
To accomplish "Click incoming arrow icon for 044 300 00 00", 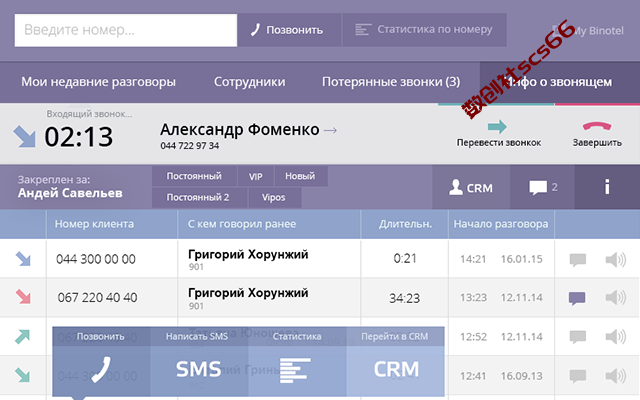I will pos(23,259).
